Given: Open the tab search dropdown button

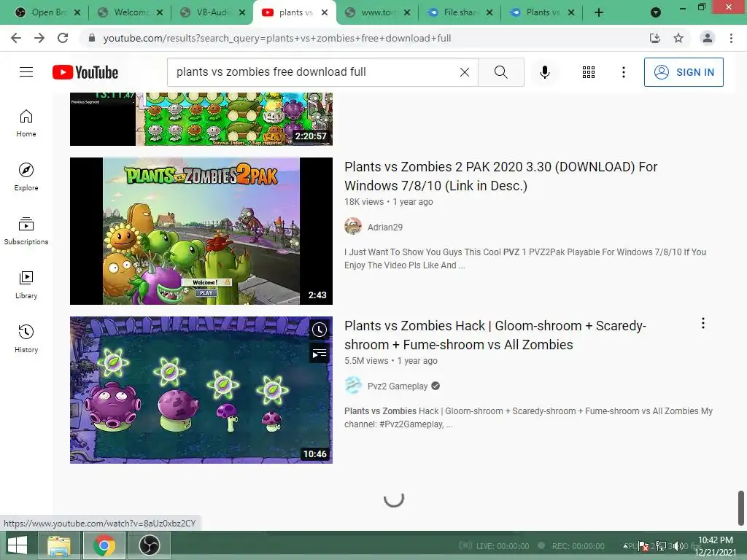Looking at the screenshot, I should (656, 13).
